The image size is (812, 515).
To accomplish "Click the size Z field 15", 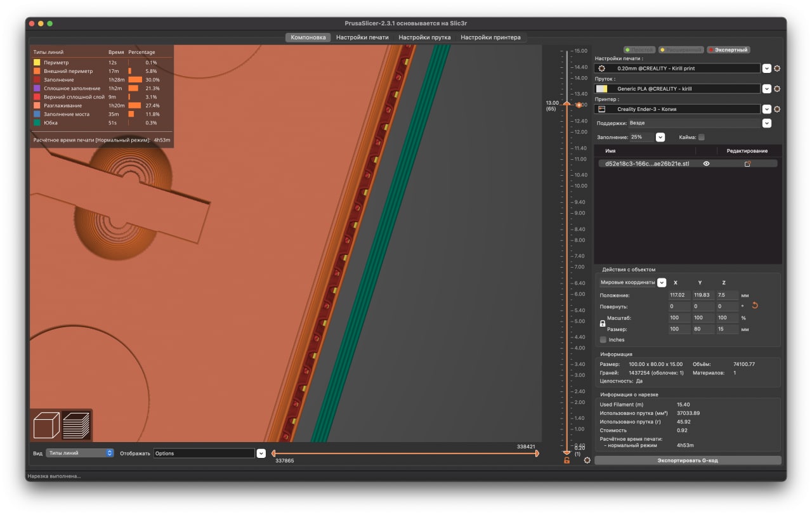I will [x=728, y=329].
